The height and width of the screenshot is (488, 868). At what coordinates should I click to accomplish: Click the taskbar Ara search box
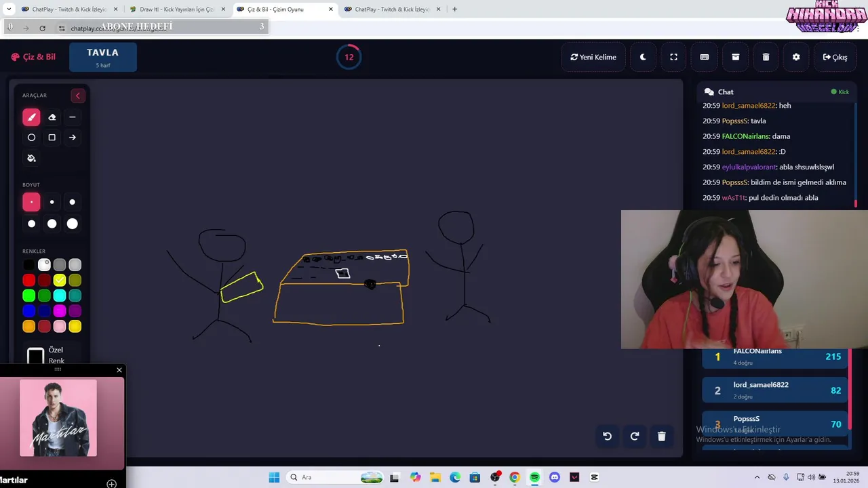[336, 477]
